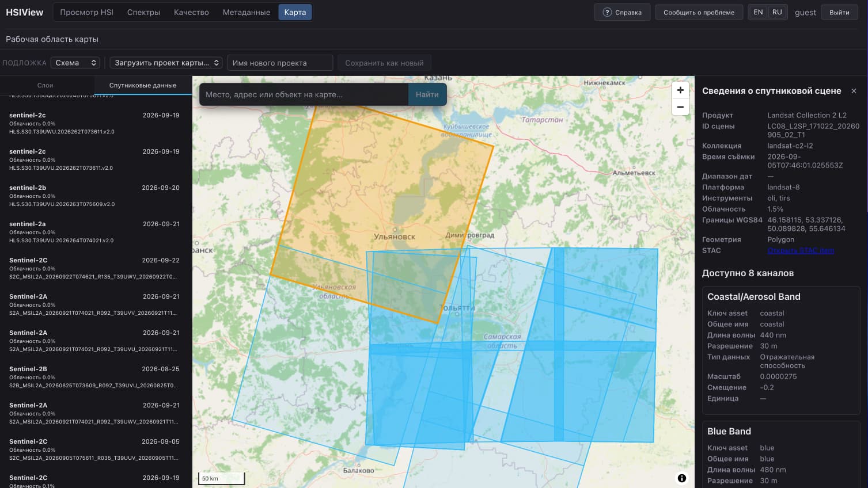Close the satellite scene details panel
This screenshot has height=488, width=868.
point(854,91)
